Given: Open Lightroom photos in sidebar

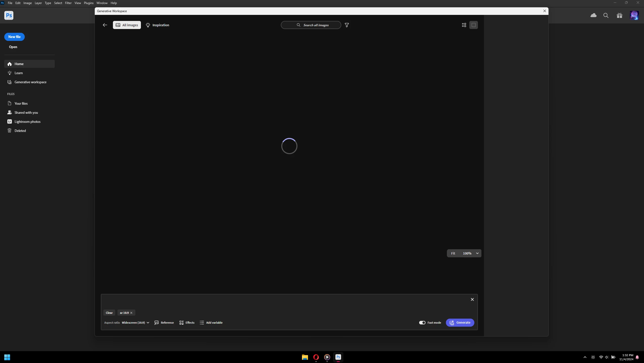Looking at the screenshot, I should pyautogui.click(x=27, y=122).
